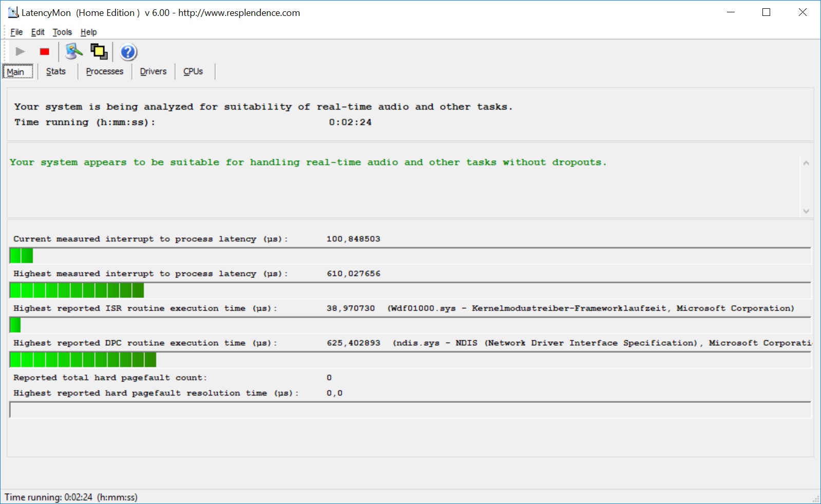Click the message box scroll down arrow

[x=806, y=211]
